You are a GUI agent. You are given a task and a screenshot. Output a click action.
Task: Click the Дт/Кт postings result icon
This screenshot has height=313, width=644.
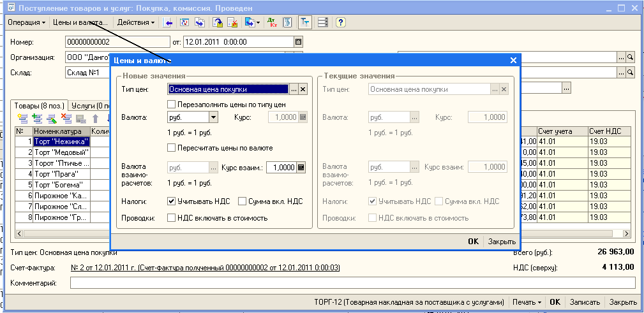pyautogui.click(x=273, y=22)
